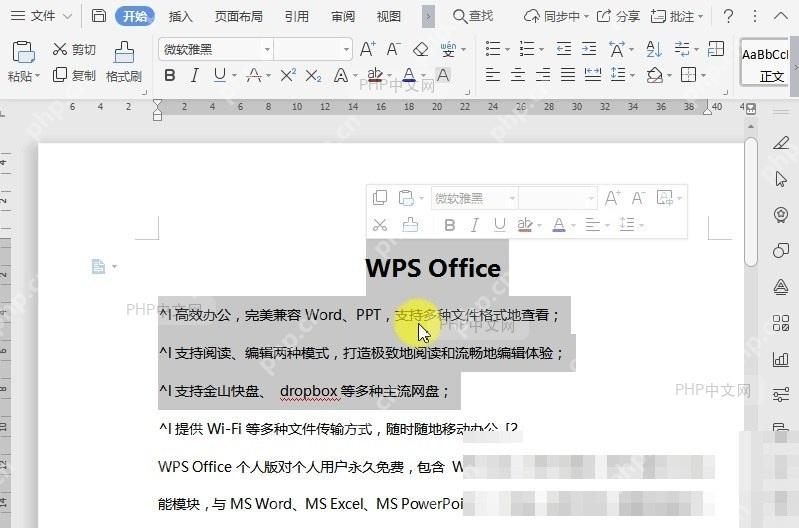Center align text in ribbon
Viewport: 799px width, 528px height.
(x=518, y=75)
